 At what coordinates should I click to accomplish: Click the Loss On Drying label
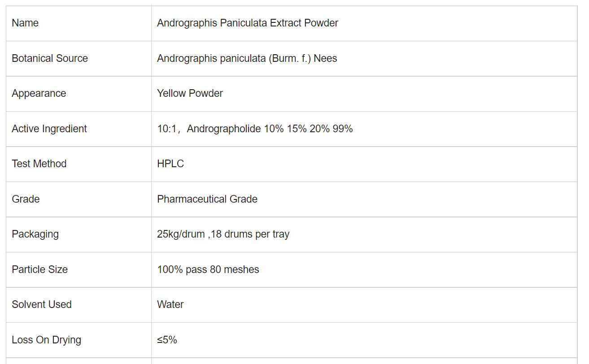(x=47, y=340)
